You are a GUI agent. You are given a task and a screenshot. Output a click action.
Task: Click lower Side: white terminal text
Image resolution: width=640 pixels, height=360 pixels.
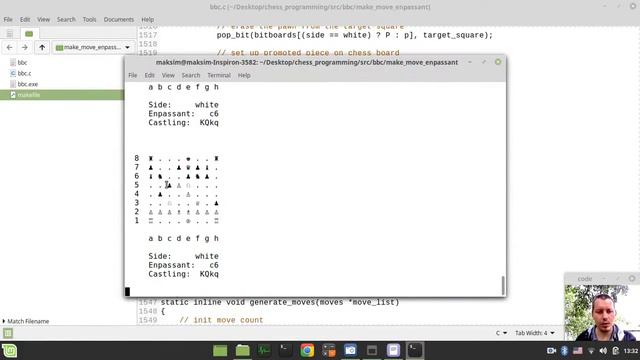[x=184, y=256]
